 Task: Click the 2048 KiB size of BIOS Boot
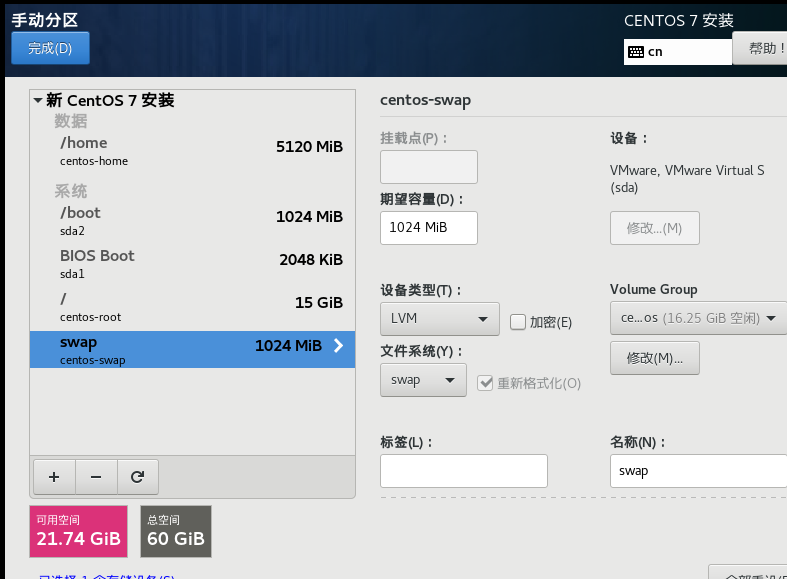[311, 259]
